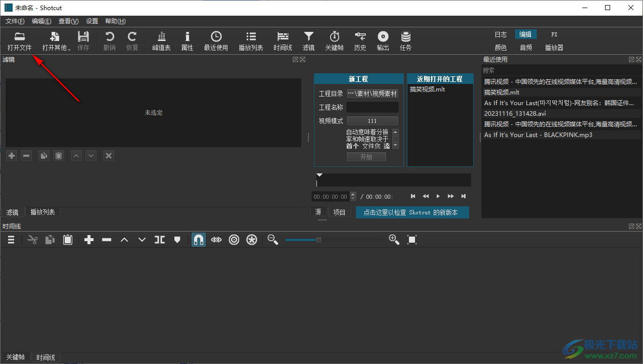The height and width of the screenshot is (364, 643).
Task: Select recent file 20231116_131428.avi
Action: 561,114
